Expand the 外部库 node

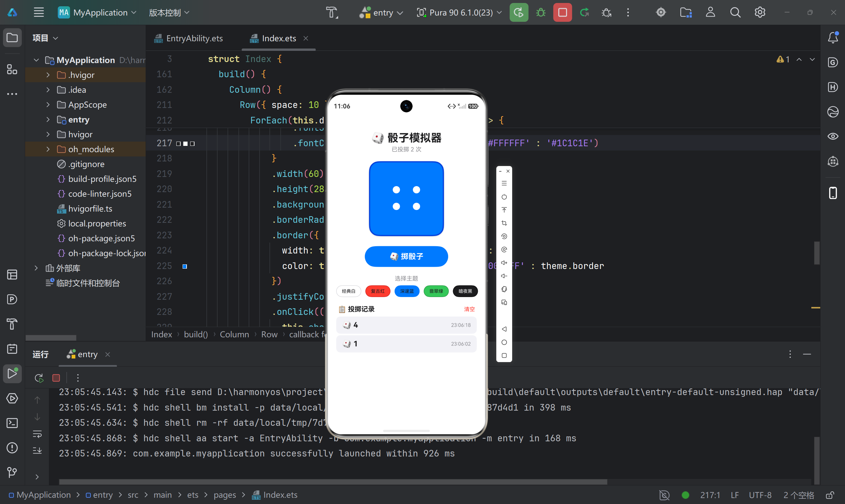point(36,268)
